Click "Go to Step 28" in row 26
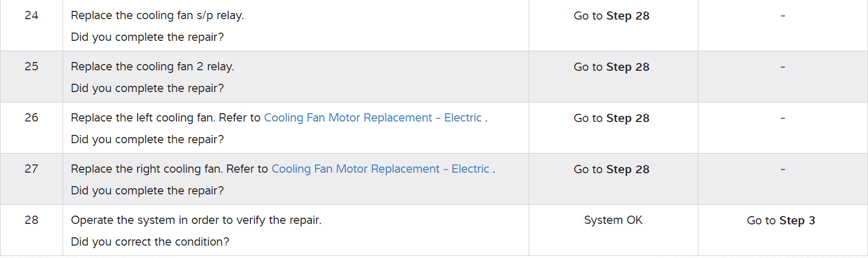The width and height of the screenshot is (868, 258). pos(611,118)
